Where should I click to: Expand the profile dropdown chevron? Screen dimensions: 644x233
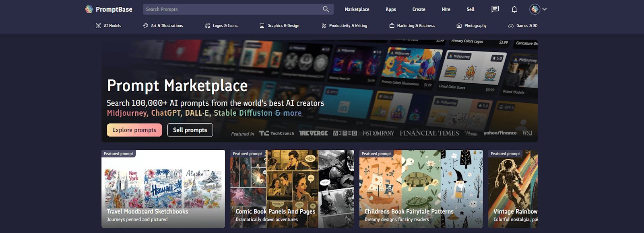[545, 9]
